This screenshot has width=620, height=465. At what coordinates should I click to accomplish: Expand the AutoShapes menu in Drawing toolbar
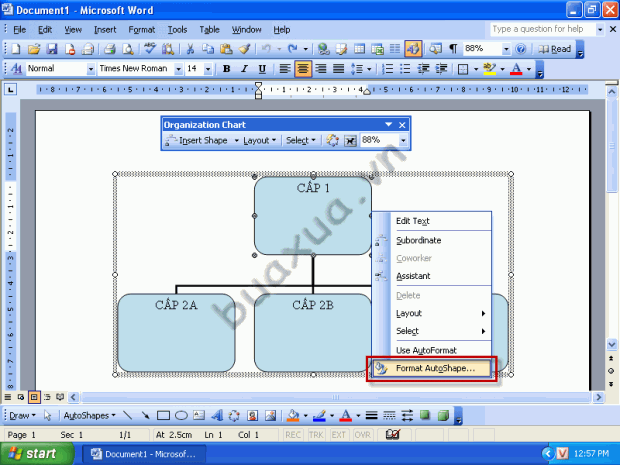(x=89, y=416)
